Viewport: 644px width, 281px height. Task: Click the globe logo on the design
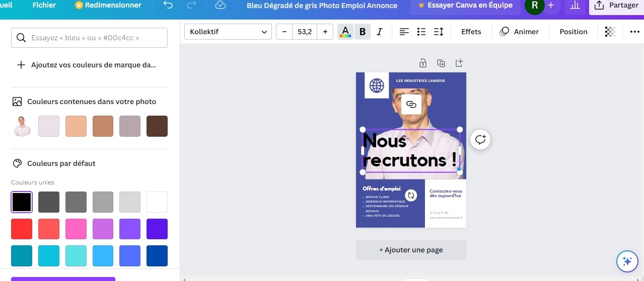(x=377, y=85)
